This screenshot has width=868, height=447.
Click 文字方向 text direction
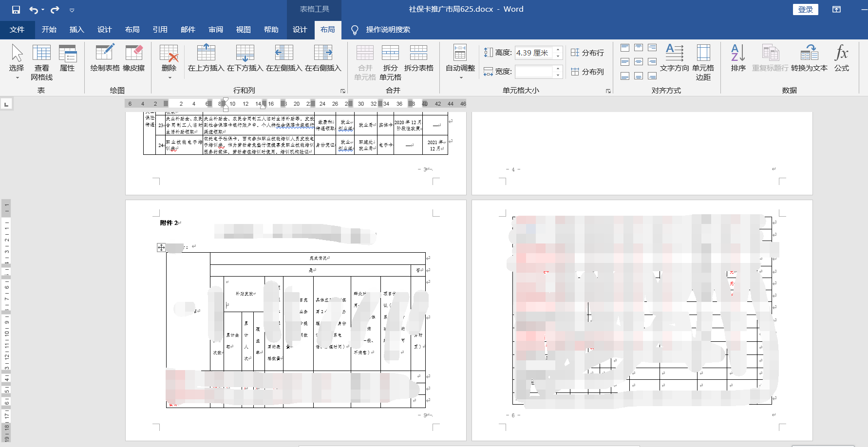click(675, 58)
